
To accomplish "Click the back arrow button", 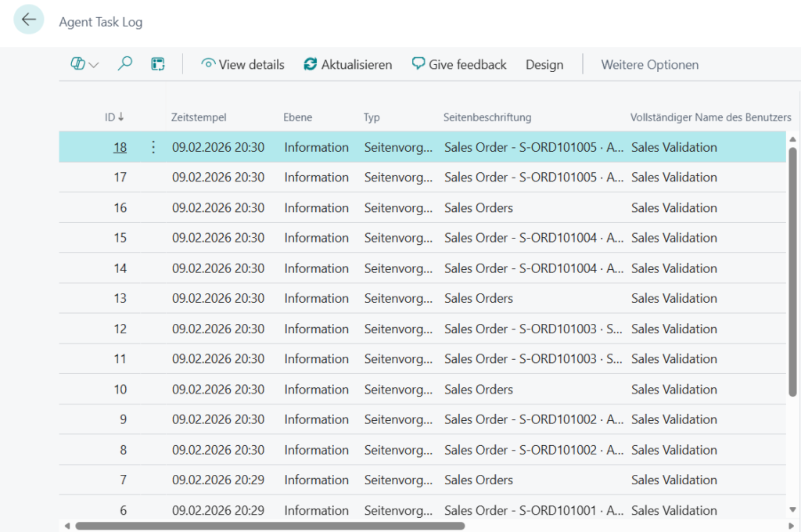I will 29,20.
